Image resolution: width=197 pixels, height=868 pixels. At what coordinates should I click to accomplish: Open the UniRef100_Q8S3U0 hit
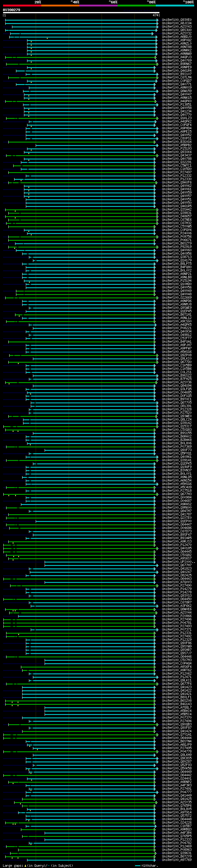(x=176, y=30)
